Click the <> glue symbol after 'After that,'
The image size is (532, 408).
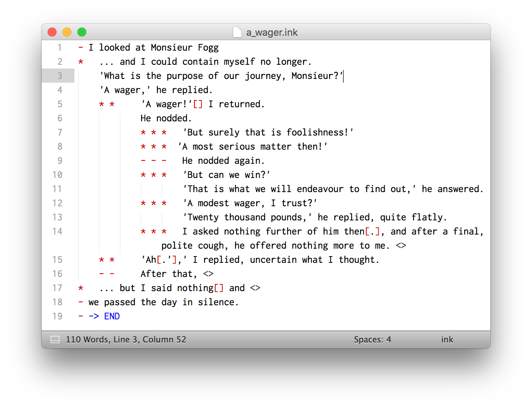pos(208,274)
